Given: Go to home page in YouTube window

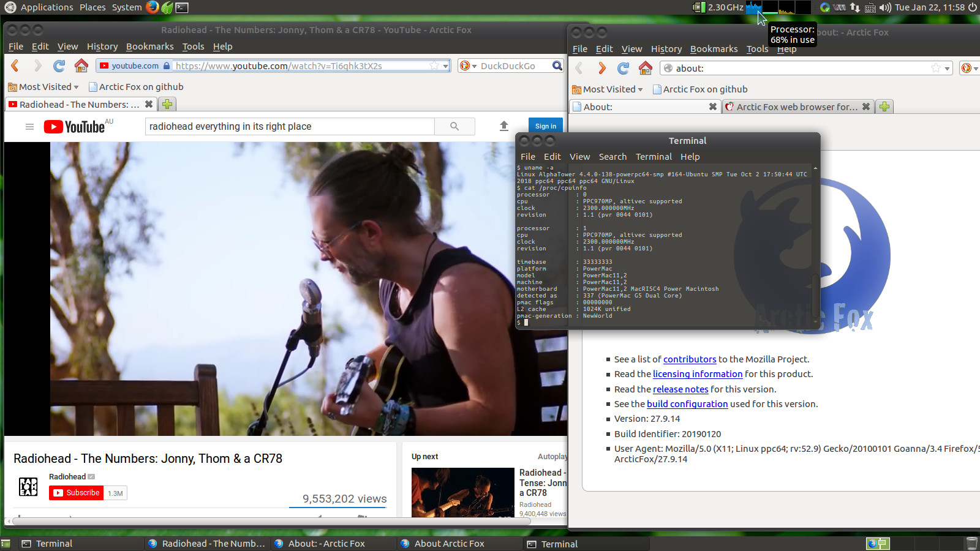Looking at the screenshot, I should pos(81,66).
